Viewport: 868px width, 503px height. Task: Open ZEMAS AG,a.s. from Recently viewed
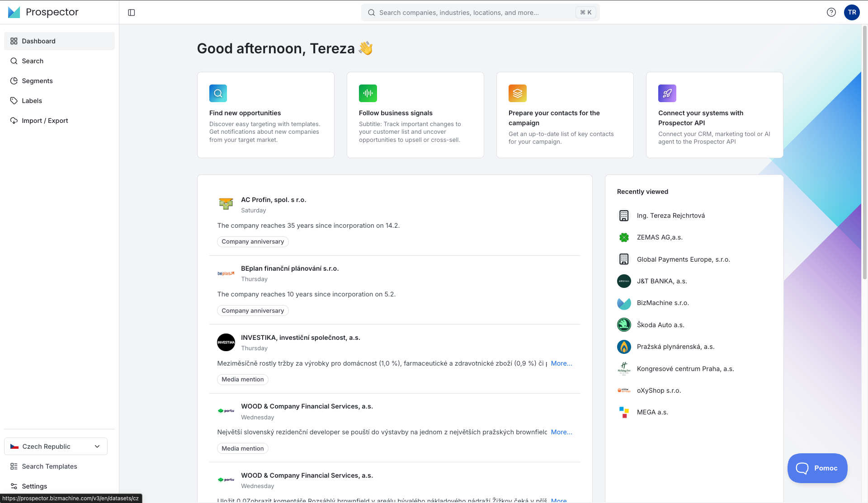tap(660, 237)
